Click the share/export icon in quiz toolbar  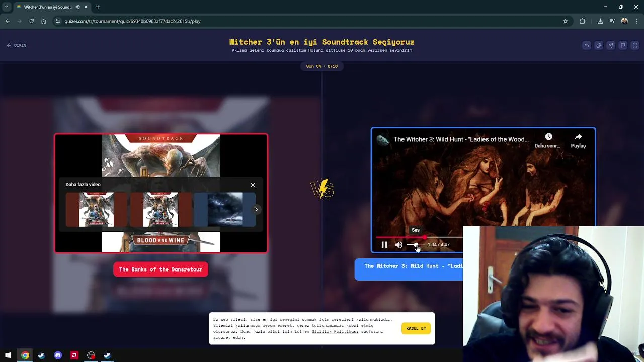tap(599, 45)
